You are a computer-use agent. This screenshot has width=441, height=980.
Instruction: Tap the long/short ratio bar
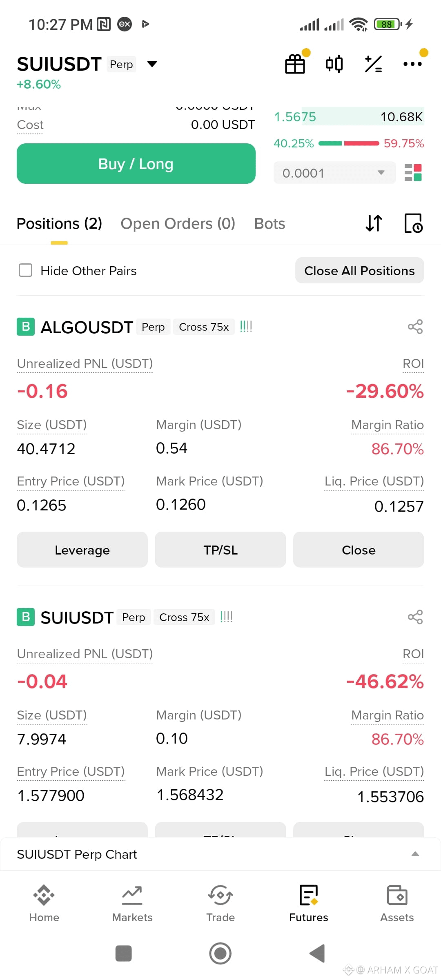(349, 143)
